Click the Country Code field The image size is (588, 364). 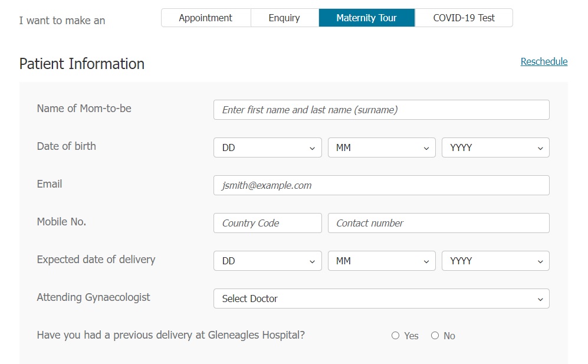(267, 223)
